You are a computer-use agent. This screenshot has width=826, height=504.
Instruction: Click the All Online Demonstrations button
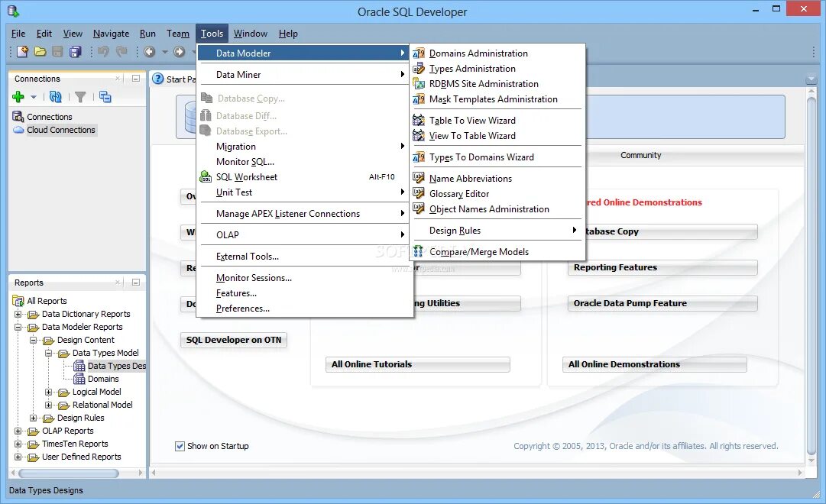coord(654,364)
